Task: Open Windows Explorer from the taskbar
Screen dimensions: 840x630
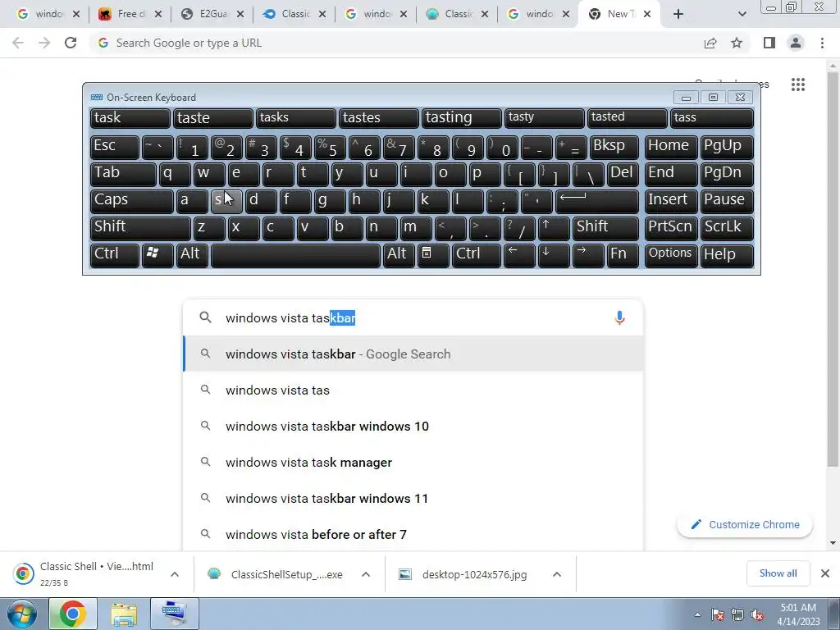Action: tap(124, 614)
